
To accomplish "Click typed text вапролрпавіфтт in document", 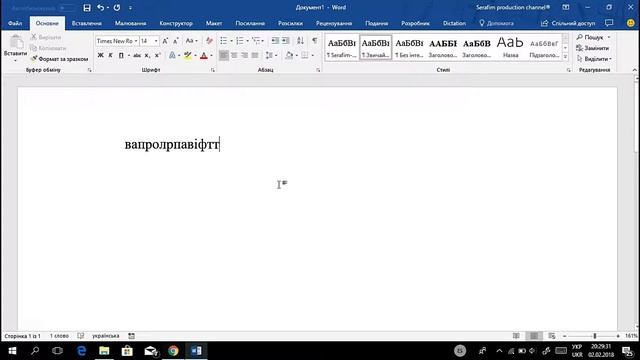I will click(x=172, y=144).
